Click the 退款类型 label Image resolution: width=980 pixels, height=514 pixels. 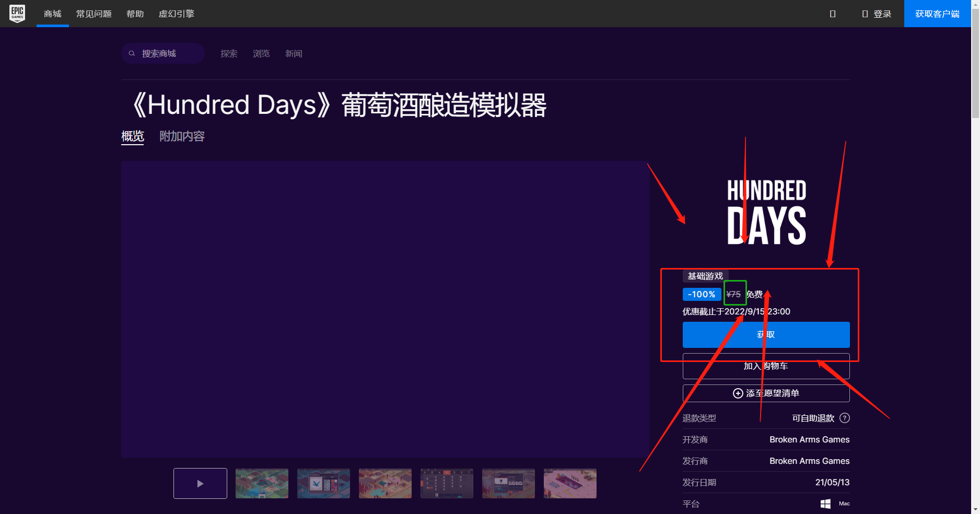pyautogui.click(x=699, y=418)
